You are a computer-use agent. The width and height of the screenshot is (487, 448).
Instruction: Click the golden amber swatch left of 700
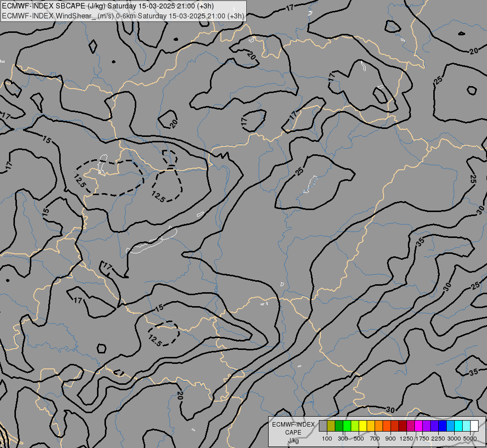pos(371,426)
